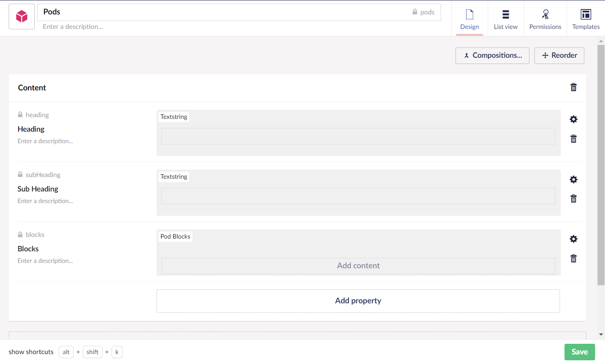The width and height of the screenshot is (605, 364).
Task: Switch to the Permissions tab
Action: (x=545, y=19)
